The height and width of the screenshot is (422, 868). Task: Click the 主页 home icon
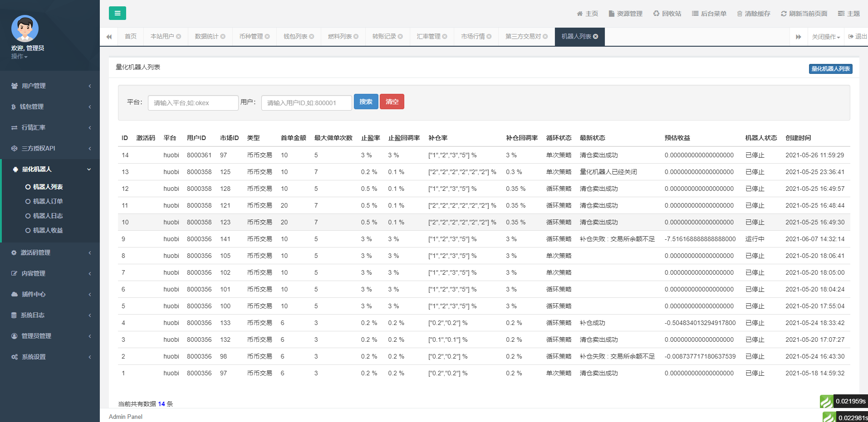[x=587, y=13]
